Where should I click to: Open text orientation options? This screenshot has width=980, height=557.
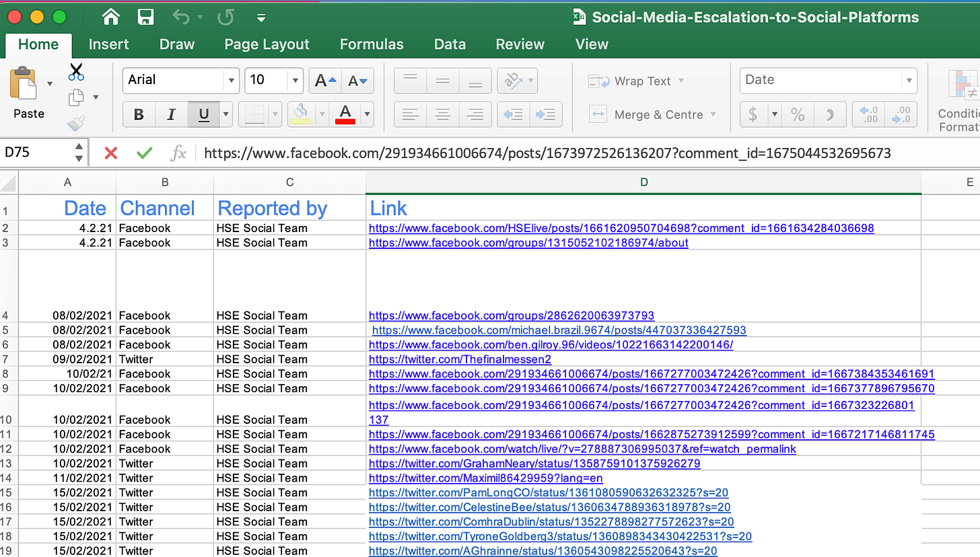pyautogui.click(x=517, y=81)
